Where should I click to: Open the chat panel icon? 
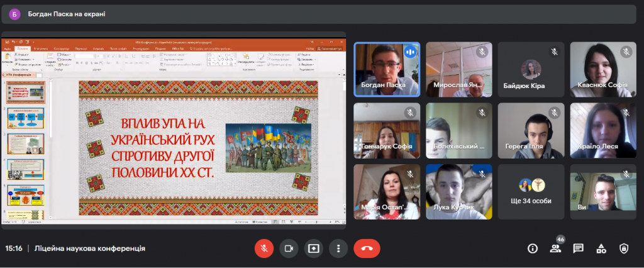(x=578, y=248)
